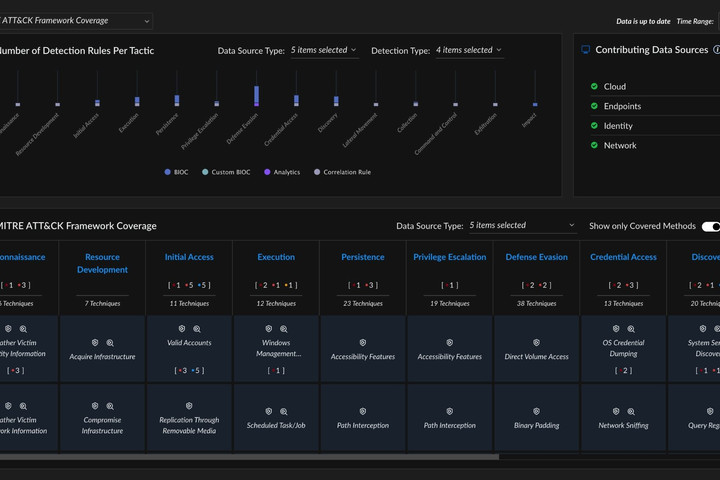Click shield icon on Compromise Infrastructure card
The width and height of the screenshot is (720, 480).
pos(95,406)
